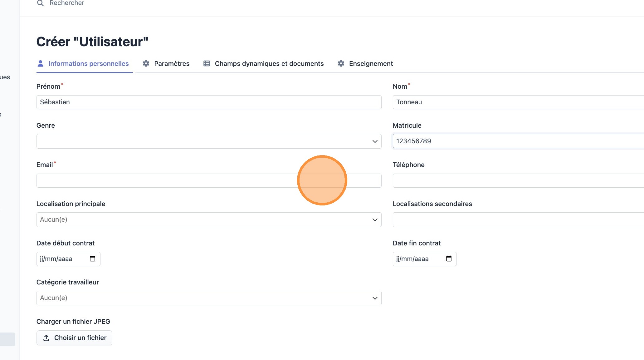This screenshot has height=360, width=644.
Task: Click the Champs dynamiques table icon
Action: pyautogui.click(x=207, y=64)
